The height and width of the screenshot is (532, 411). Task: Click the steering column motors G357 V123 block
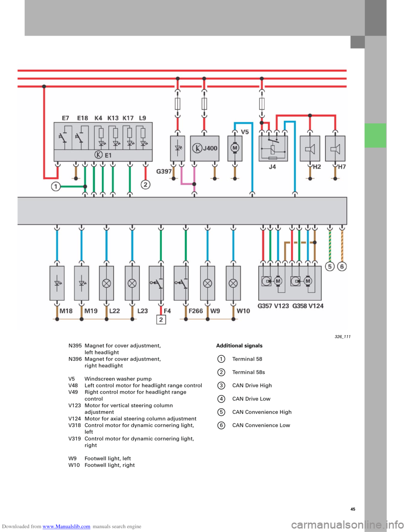coord(290,283)
